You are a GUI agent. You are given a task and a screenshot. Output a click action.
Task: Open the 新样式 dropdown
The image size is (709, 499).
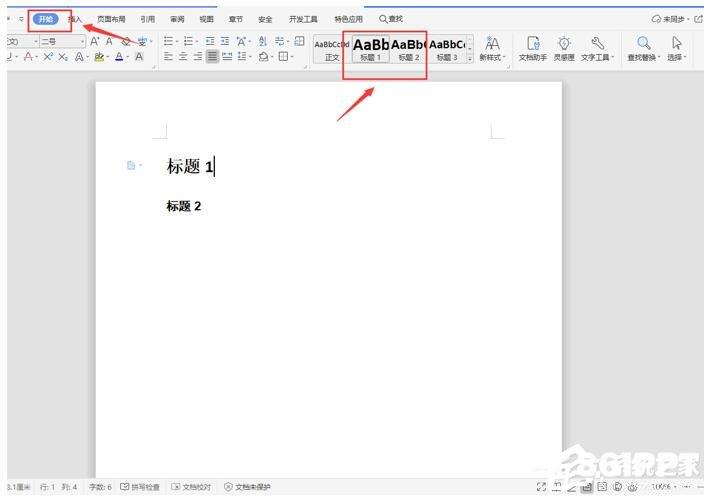(x=492, y=49)
